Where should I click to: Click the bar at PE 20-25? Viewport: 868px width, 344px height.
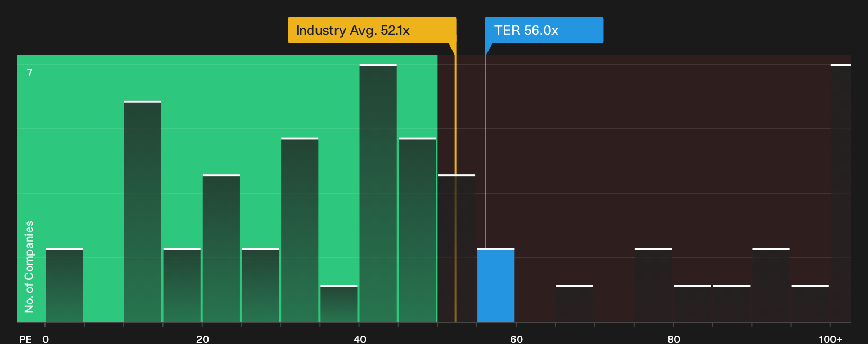221,248
